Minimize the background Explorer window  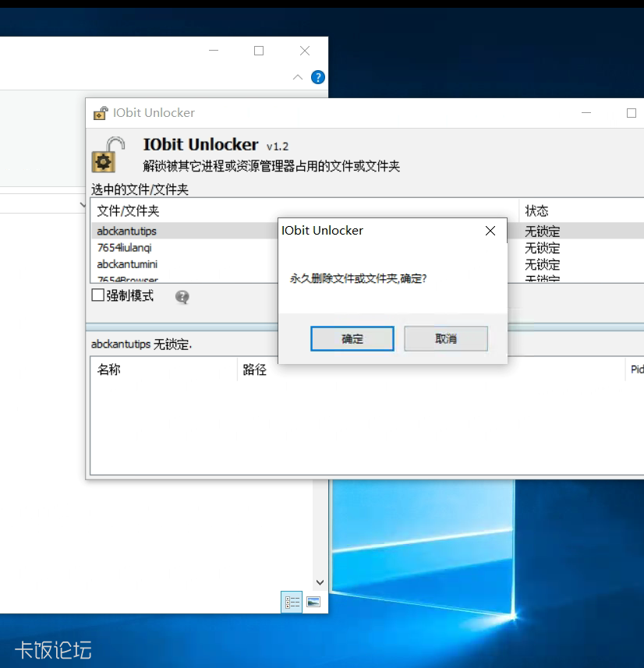point(214,51)
